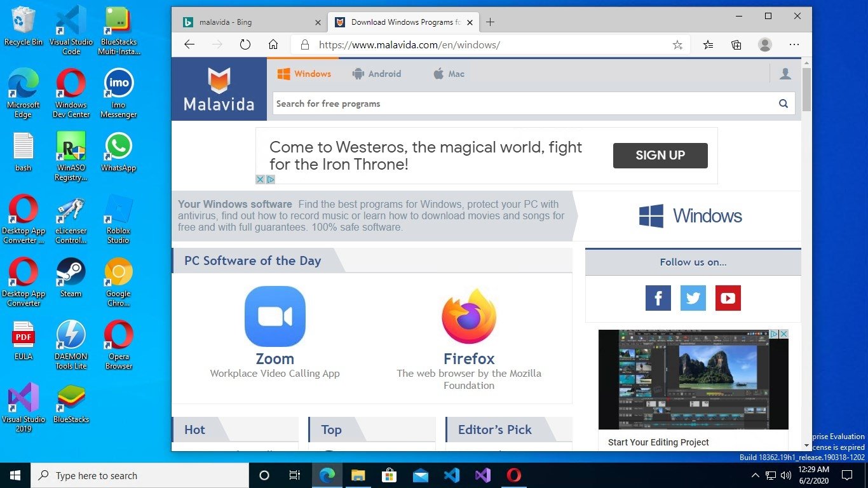Open Steam desktop shortcut

click(71, 277)
